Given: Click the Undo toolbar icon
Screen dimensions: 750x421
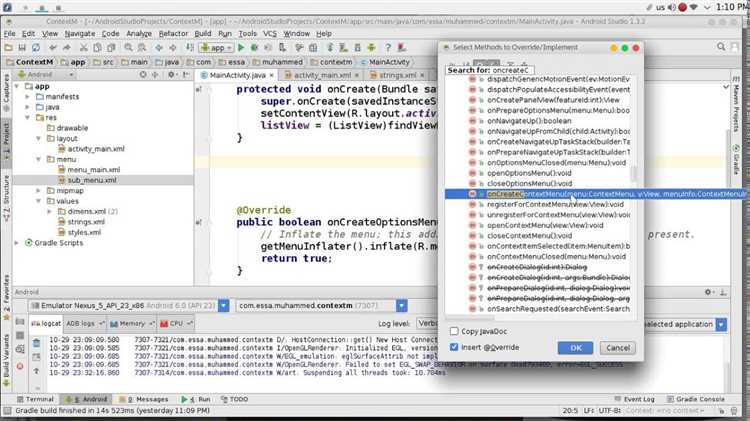Looking at the screenshot, I should coord(53,48).
